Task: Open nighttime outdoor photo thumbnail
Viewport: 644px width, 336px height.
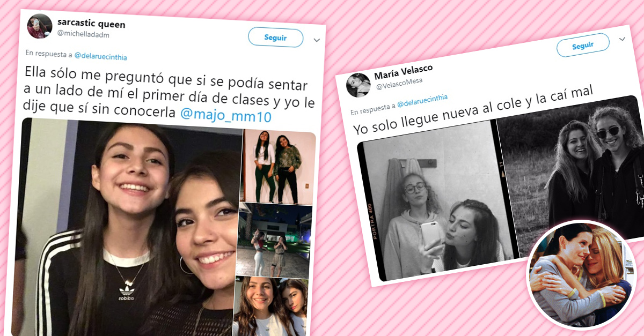Action: coord(273,240)
